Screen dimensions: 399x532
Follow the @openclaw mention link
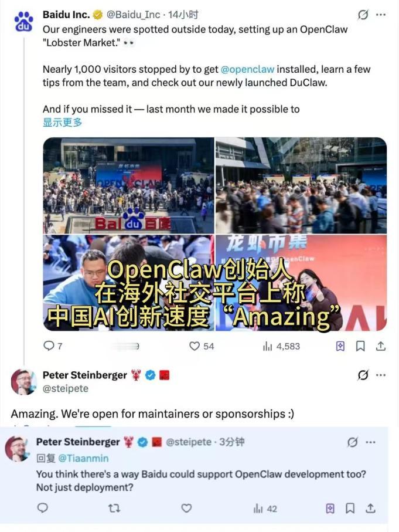tap(247, 69)
